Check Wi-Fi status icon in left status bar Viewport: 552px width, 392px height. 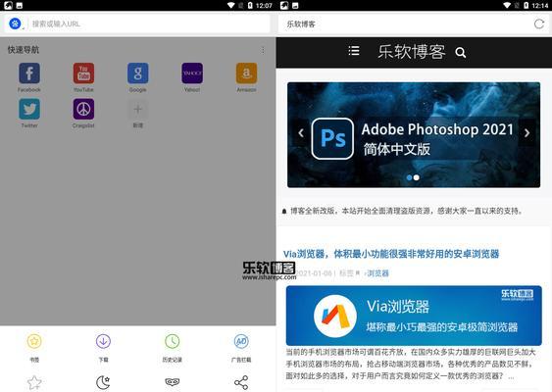(x=231, y=5)
